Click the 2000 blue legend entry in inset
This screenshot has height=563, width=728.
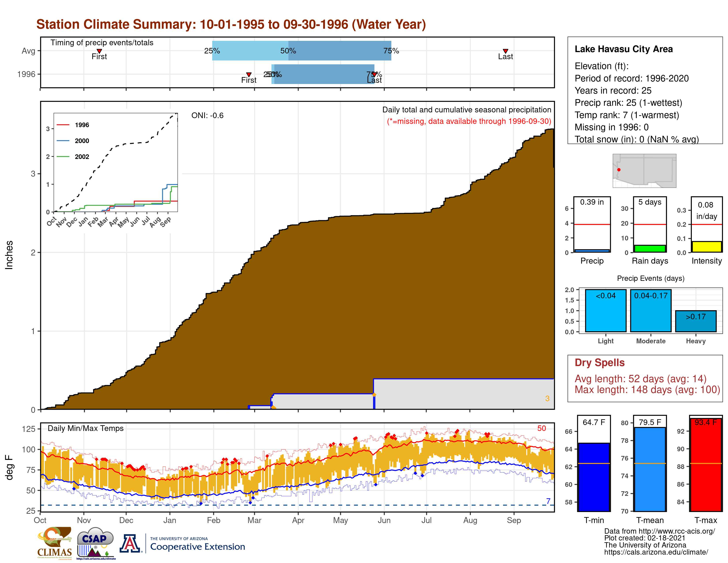73,141
